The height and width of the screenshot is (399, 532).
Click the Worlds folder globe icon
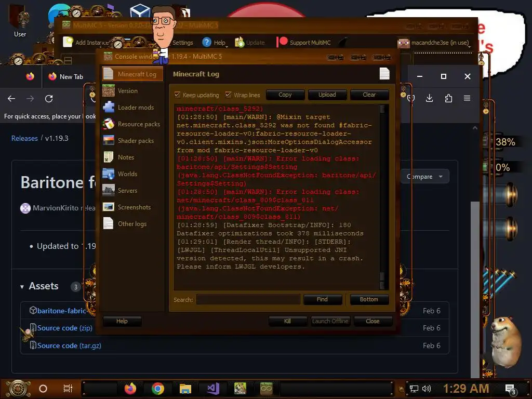pyautogui.click(x=109, y=174)
